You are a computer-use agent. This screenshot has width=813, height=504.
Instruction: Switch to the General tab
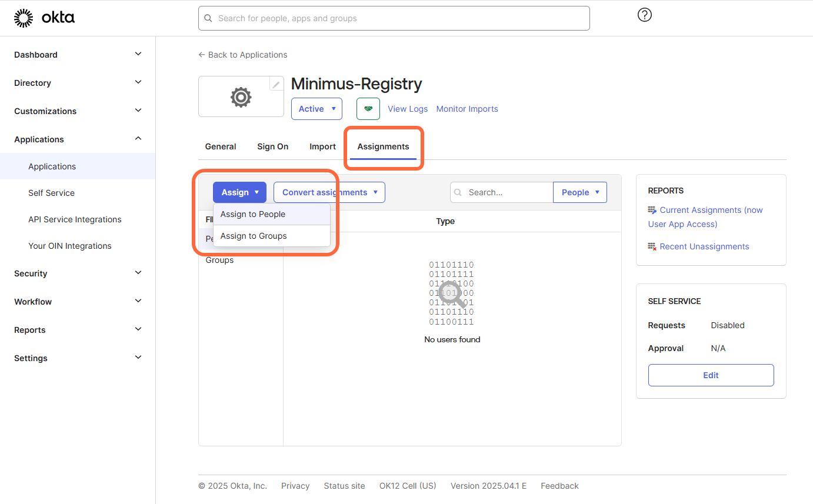point(221,146)
